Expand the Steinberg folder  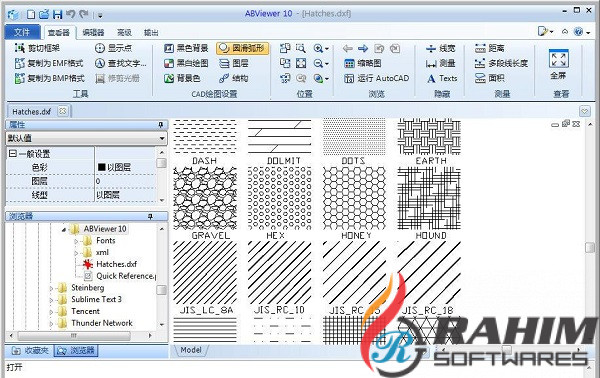(x=52, y=288)
